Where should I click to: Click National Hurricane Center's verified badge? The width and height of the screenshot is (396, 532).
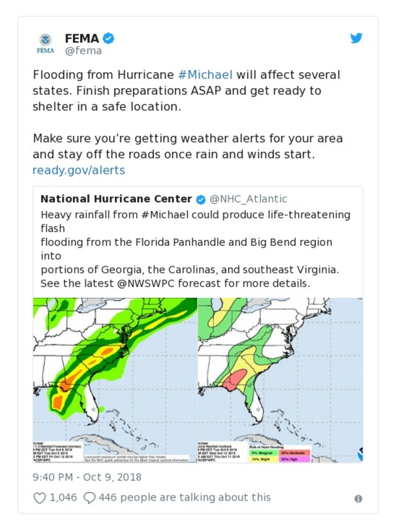(x=200, y=199)
